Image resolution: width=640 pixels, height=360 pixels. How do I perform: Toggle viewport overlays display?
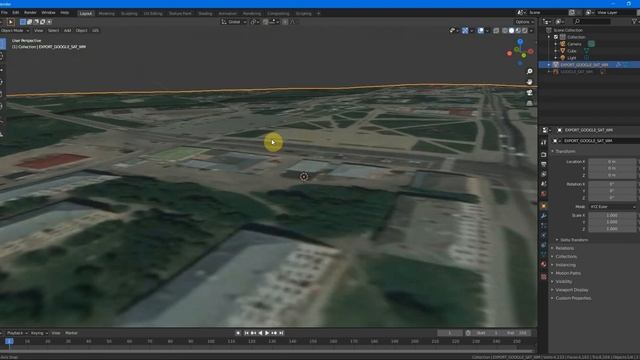[480, 31]
